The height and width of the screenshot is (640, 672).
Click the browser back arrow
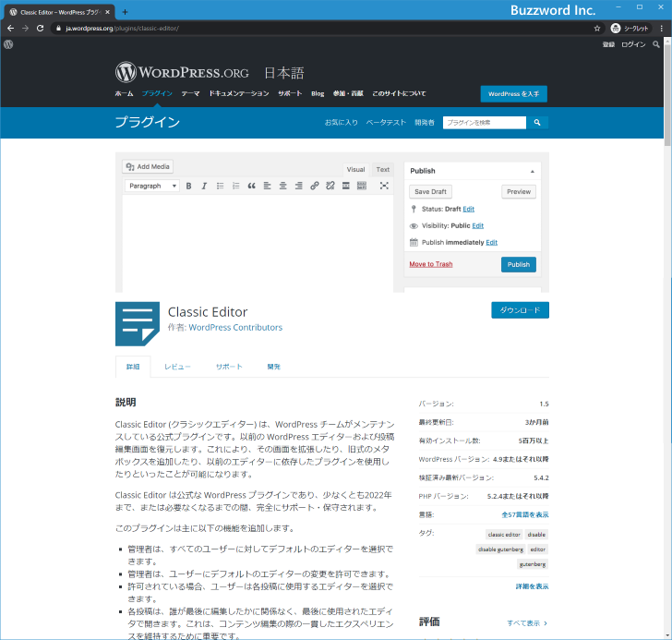tap(11, 29)
